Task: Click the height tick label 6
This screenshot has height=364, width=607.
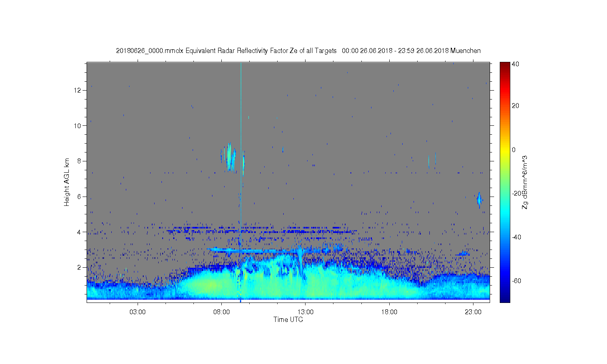Action: point(80,197)
